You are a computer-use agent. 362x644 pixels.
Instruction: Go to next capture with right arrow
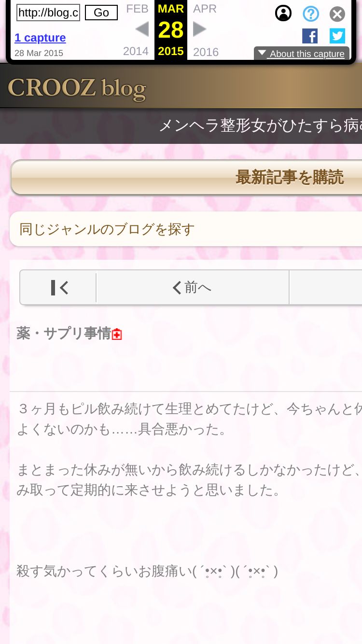click(199, 29)
